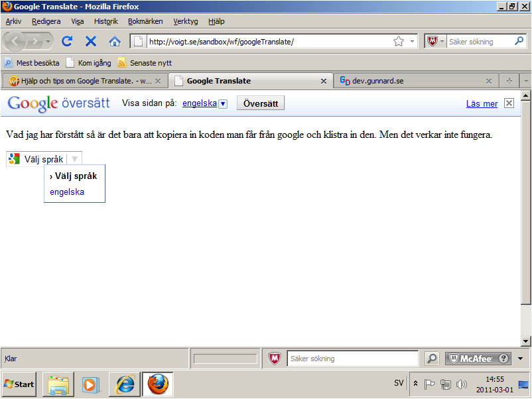The height and width of the screenshot is (399, 532).
Task: Open the Hjälp menu
Action: point(216,21)
